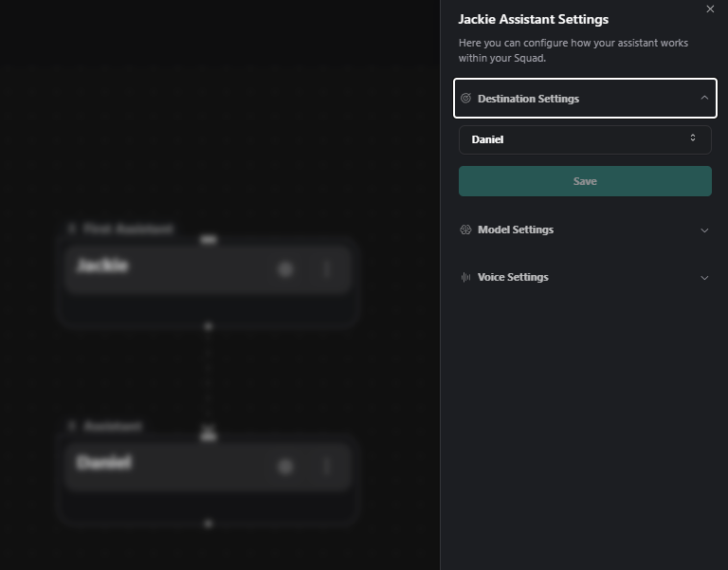Expand the Voice Settings section

pos(585,277)
